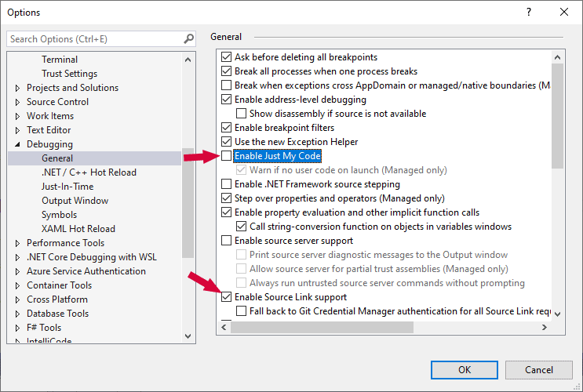Click the search magnifier icon
The height and width of the screenshot is (392, 583).
pos(188,38)
